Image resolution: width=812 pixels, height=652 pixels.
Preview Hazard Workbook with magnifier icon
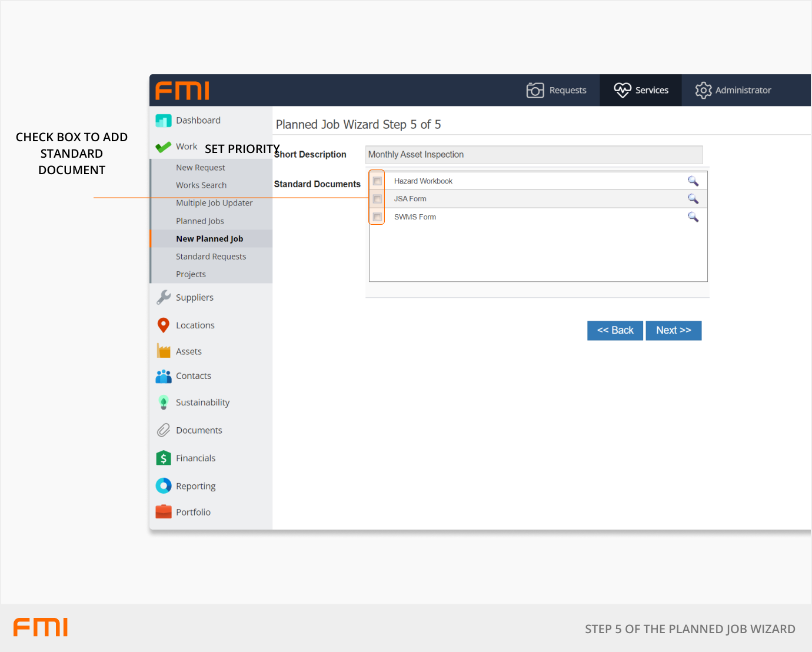pyautogui.click(x=693, y=181)
